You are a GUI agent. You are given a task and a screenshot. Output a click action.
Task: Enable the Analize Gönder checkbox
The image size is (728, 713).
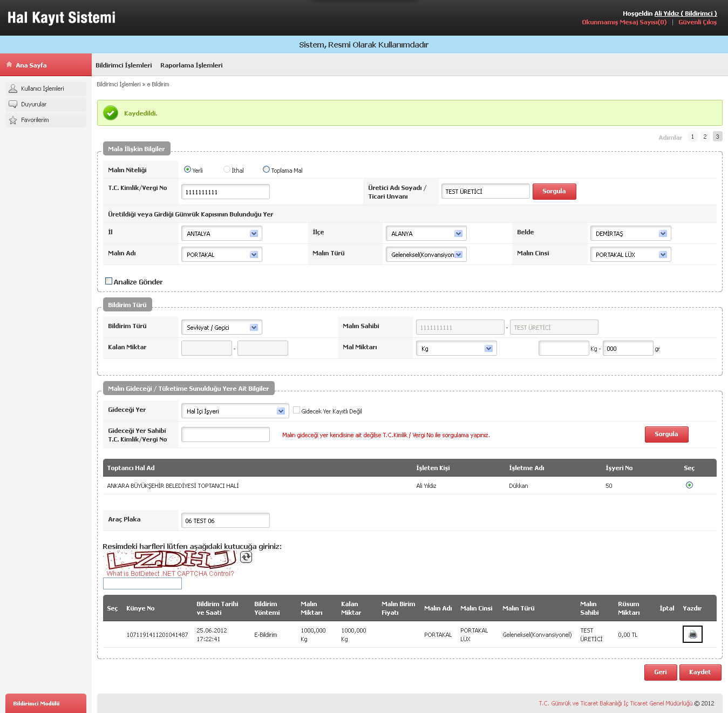click(108, 281)
